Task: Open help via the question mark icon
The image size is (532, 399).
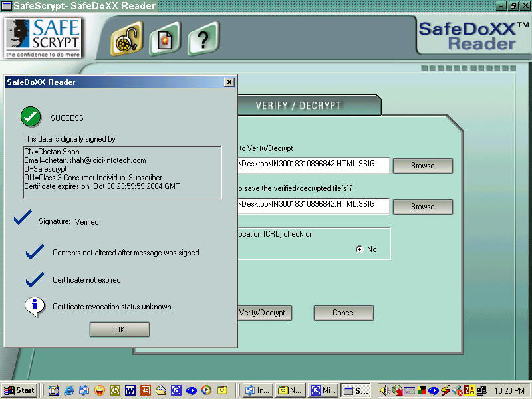Action: (x=203, y=39)
